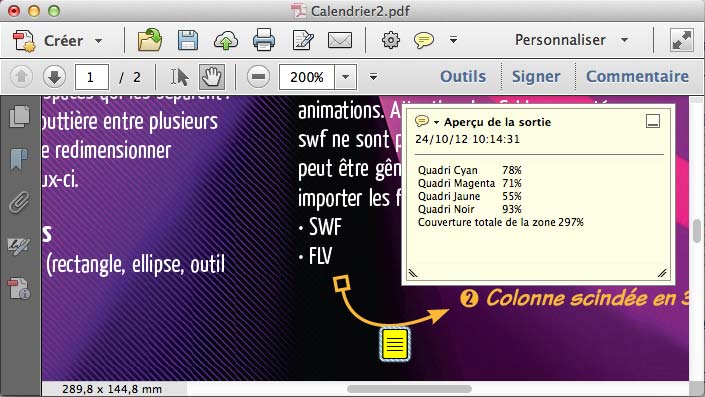Screen dimensions: 705x397
Task: Open preferences with the gear icon
Action: (x=391, y=40)
